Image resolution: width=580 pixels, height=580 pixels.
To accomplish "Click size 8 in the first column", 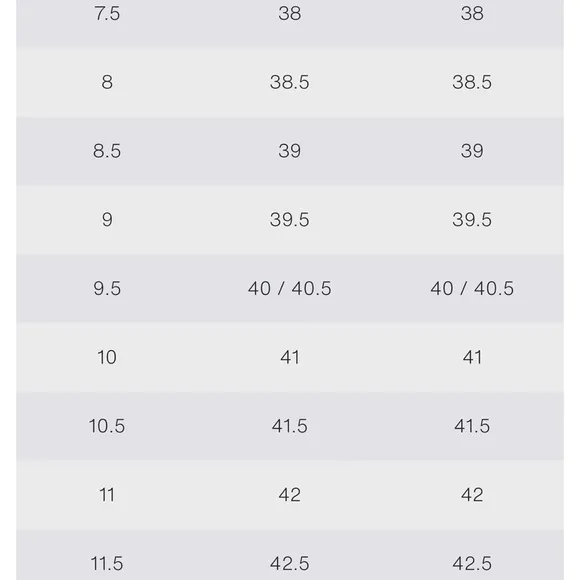I will [x=107, y=82].
